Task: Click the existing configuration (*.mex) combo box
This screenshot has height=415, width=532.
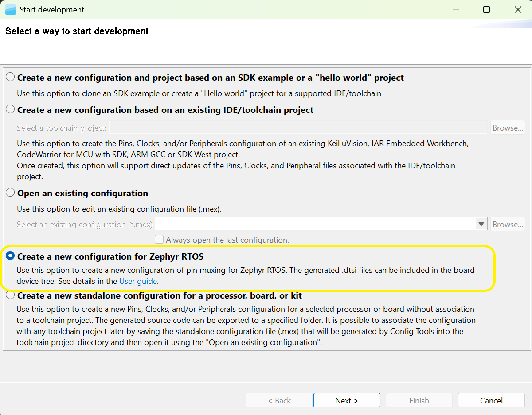Action: coord(315,224)
